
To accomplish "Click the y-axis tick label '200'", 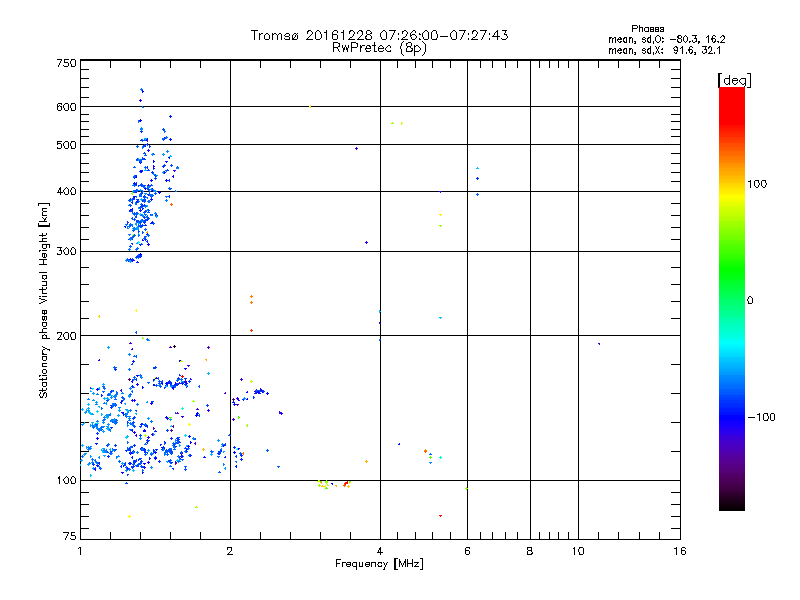I will coord(66,336).
